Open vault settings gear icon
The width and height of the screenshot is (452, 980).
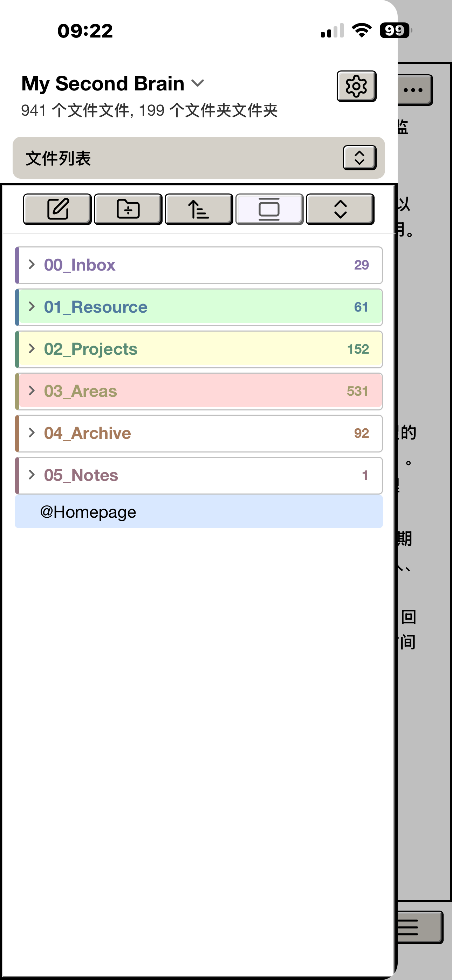click(356, 86)
